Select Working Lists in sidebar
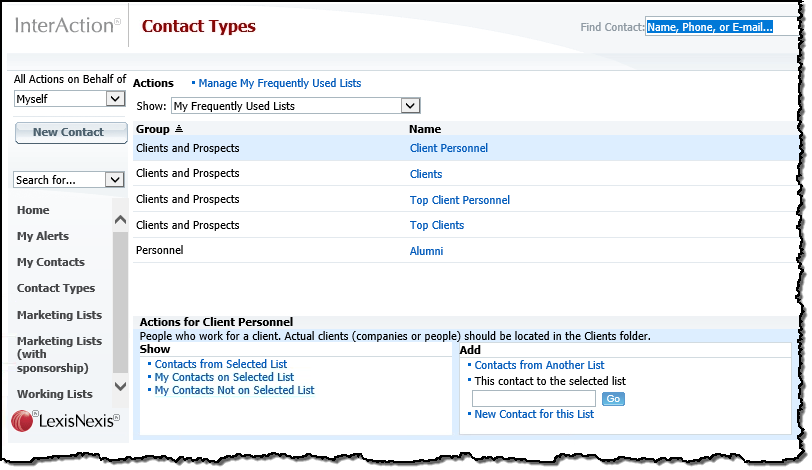Image resolution: width=812 pixels, height=470 pixels. coord(55,394)
